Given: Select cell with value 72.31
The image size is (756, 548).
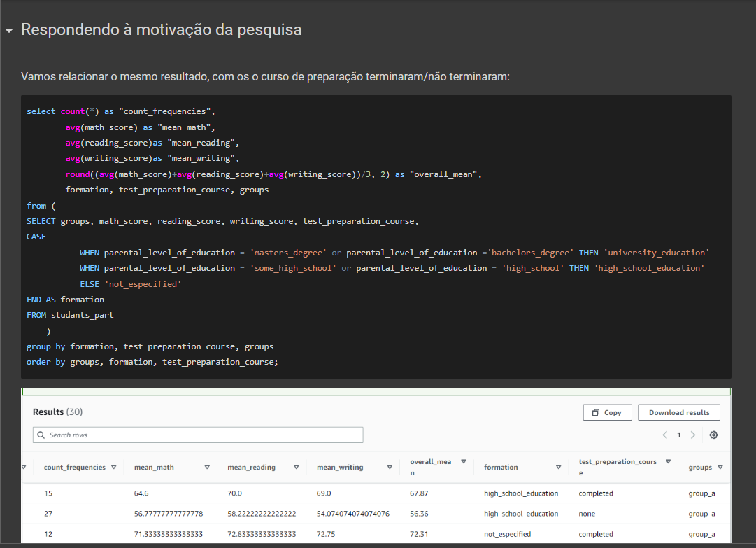Looking at the screenshot, I should 419,534.
